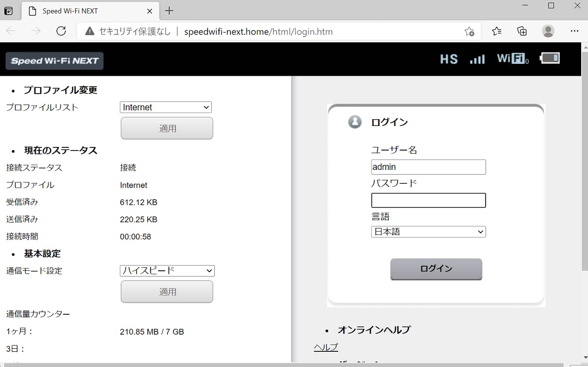This screenshot has height=367, width=588.
Task: Click the オンラインヘルプ heading
Action: [374, 330]
